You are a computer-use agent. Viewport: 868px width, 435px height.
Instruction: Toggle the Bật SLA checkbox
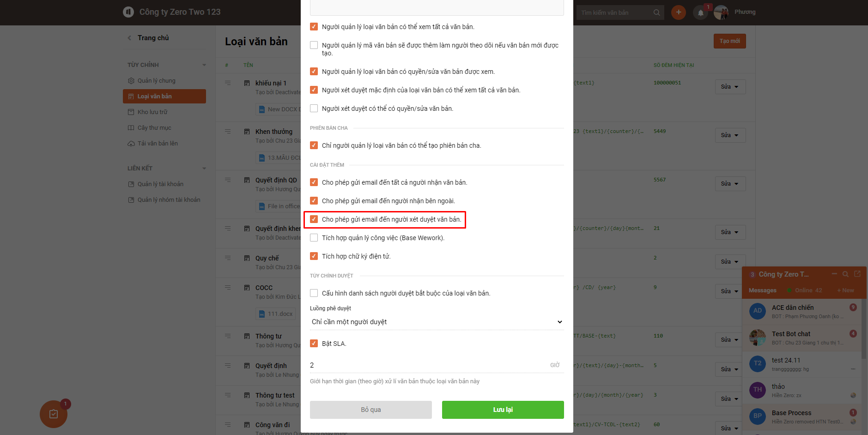pyautogui.click(x=314, y=344)
